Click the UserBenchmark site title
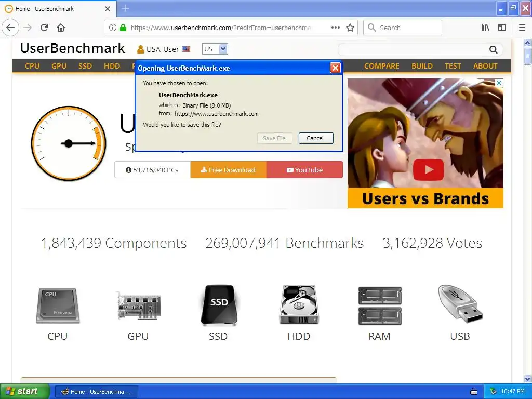Image resolution: width=532 pixels, height=399 pixels. tap(73, 48)
